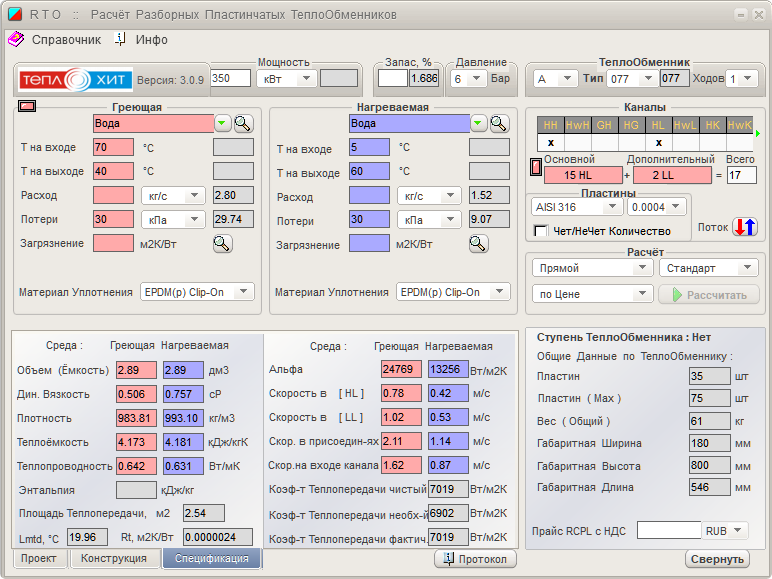Open the Стандарт dropdown

[709, 268]
